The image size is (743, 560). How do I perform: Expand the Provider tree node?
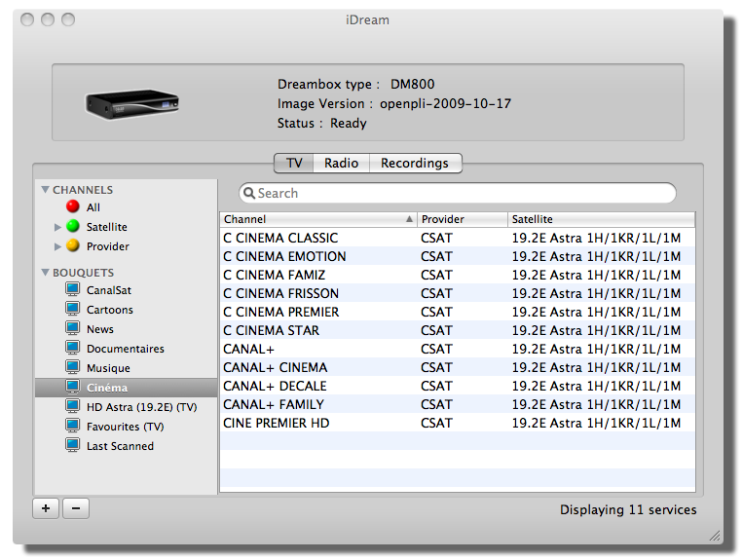(57, 246)
